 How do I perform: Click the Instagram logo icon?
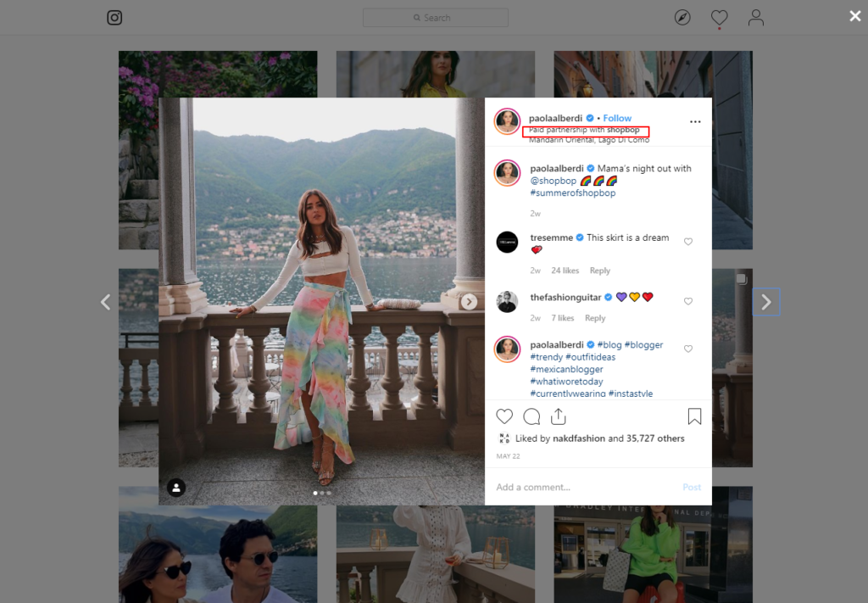pos(114,18)
